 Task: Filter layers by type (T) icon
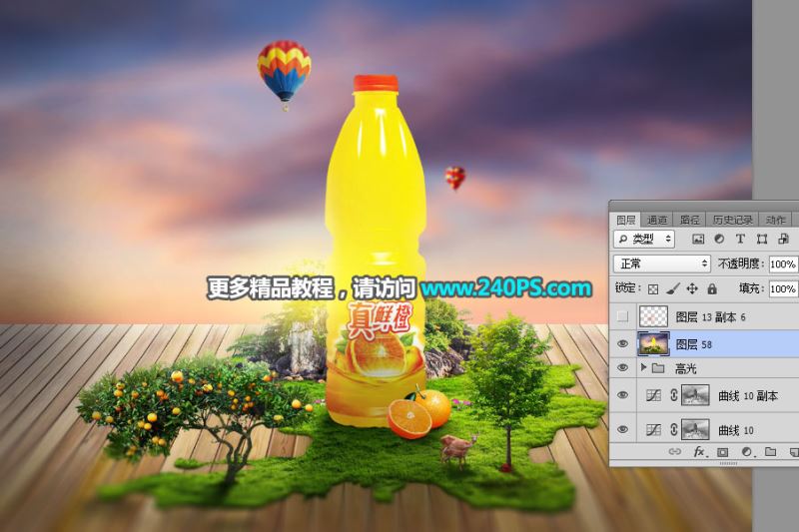point(740,239)
